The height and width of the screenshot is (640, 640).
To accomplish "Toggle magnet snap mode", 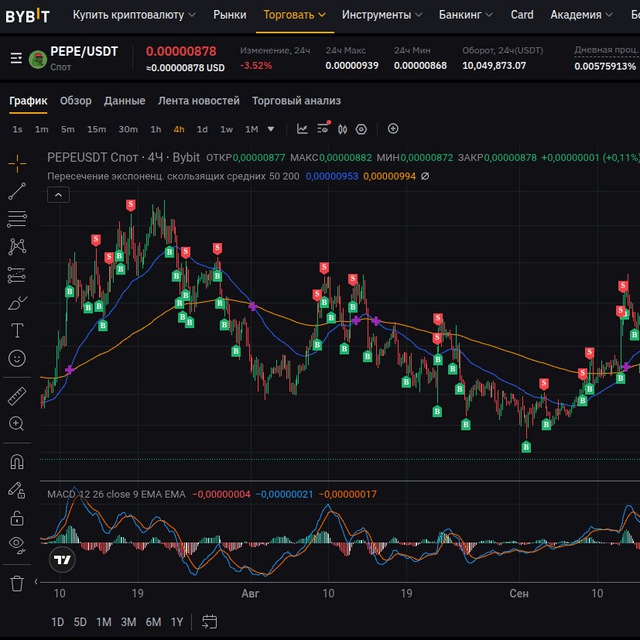I will tap(17, 462).
